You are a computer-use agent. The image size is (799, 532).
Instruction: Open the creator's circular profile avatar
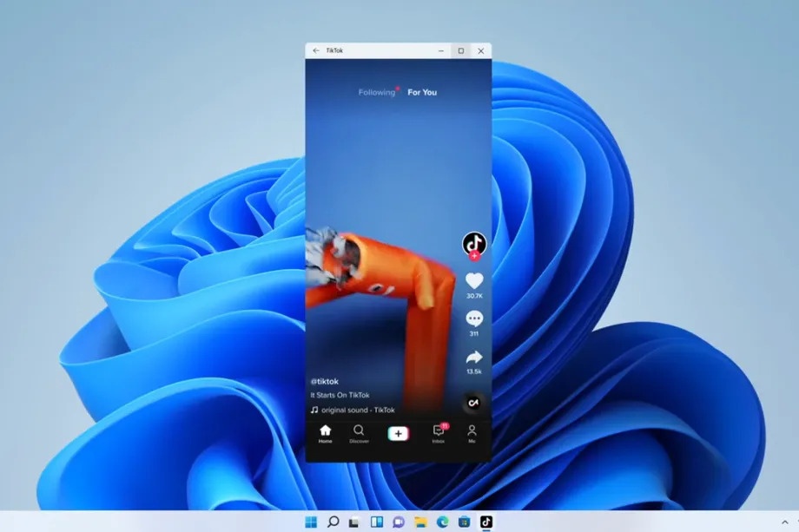pyautogui.click(x=473, y=243)
